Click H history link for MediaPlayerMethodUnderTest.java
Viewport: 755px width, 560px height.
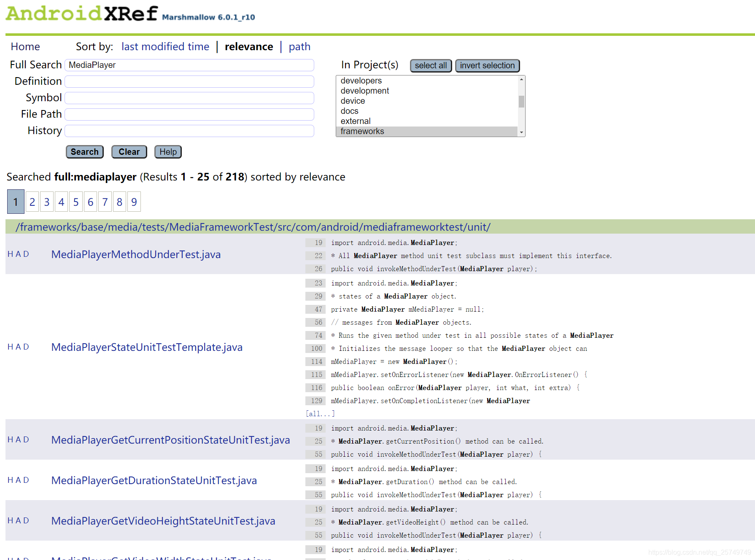coord(11,254)
